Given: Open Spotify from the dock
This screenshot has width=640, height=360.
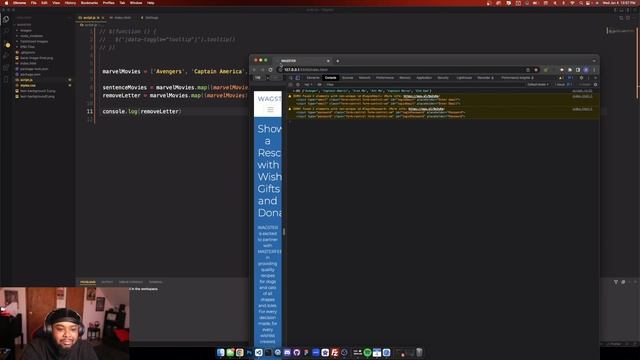Looking at the screenshot, I should pos(367,352).
